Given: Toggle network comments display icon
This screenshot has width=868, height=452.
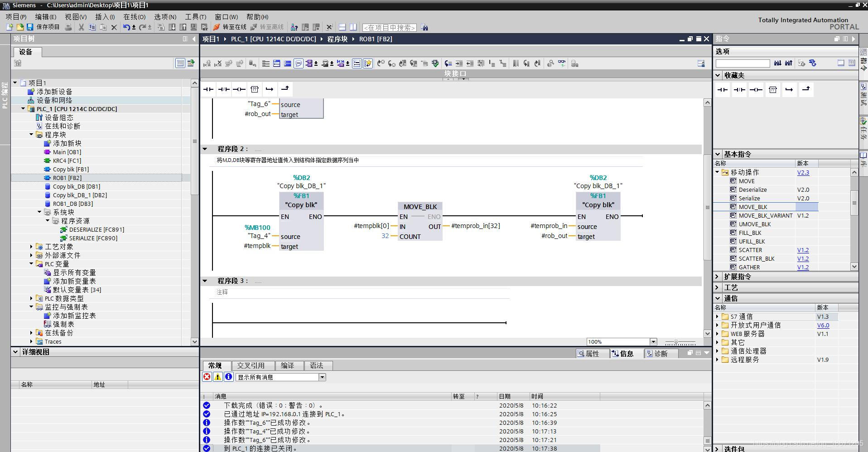Looking at the screenshot, I should pyautogui.click(x=357, y=63).
